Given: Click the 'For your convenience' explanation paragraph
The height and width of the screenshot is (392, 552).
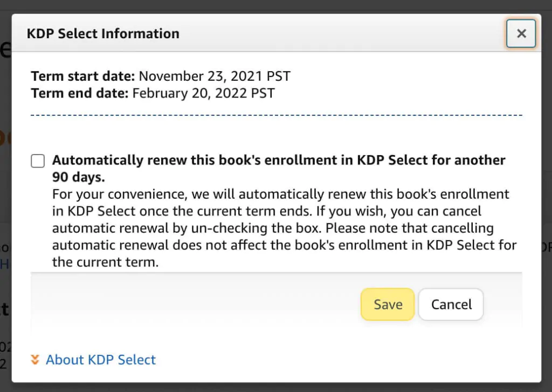Looking at the screenshot, I should (285, 228).
